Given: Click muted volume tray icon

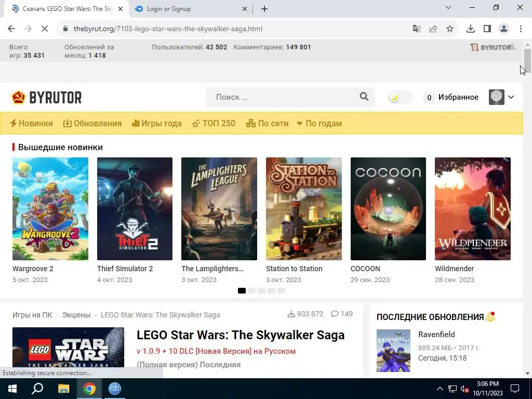Looking at the screenshot, I should [x=464, y=389].
